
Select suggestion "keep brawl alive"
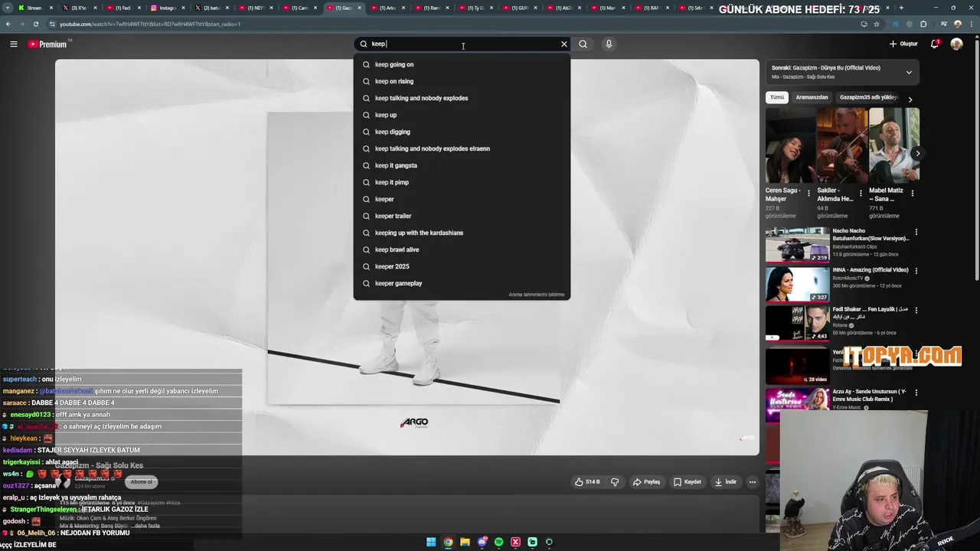462,249
